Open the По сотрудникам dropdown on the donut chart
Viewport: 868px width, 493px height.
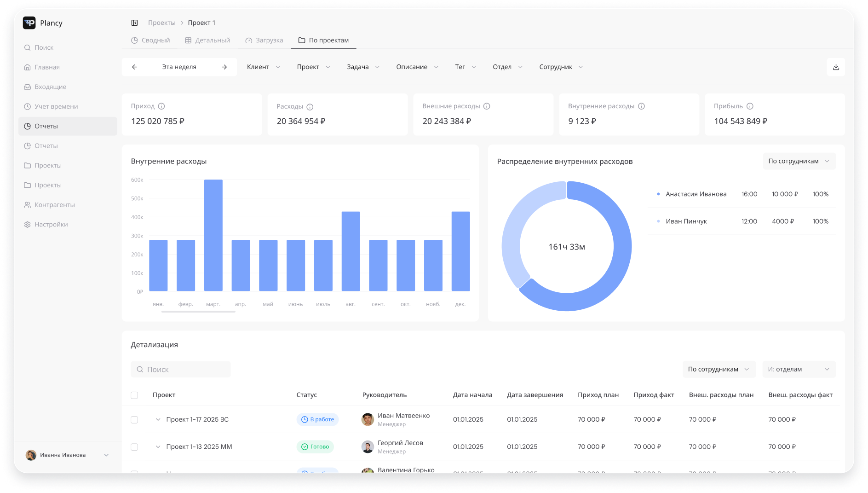pos(799,161)
